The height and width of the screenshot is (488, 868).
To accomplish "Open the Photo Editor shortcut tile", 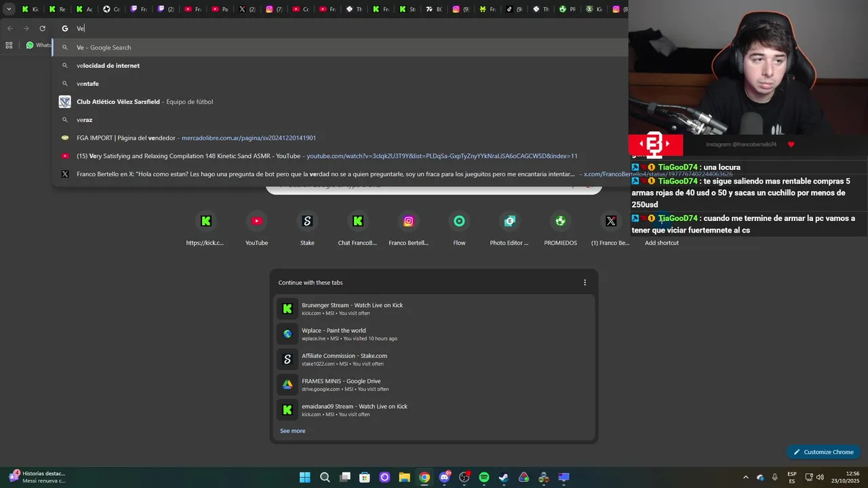I will pos(509,228).
